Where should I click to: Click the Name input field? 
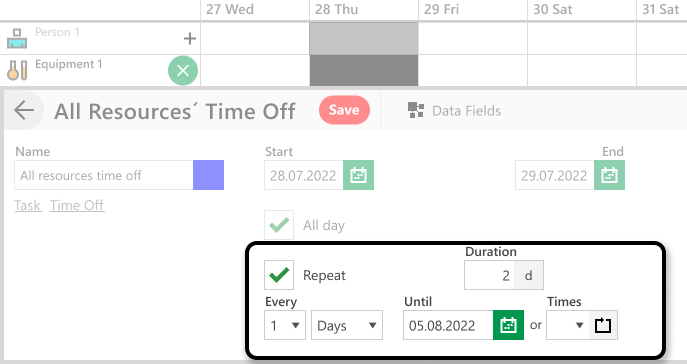[x=104, y=175]
